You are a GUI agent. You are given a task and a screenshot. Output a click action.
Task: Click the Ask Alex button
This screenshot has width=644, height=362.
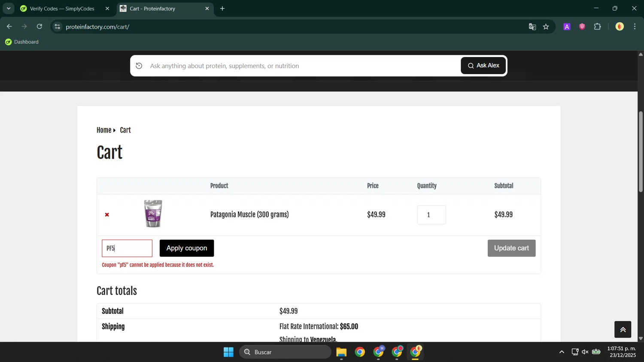(483, 66)
